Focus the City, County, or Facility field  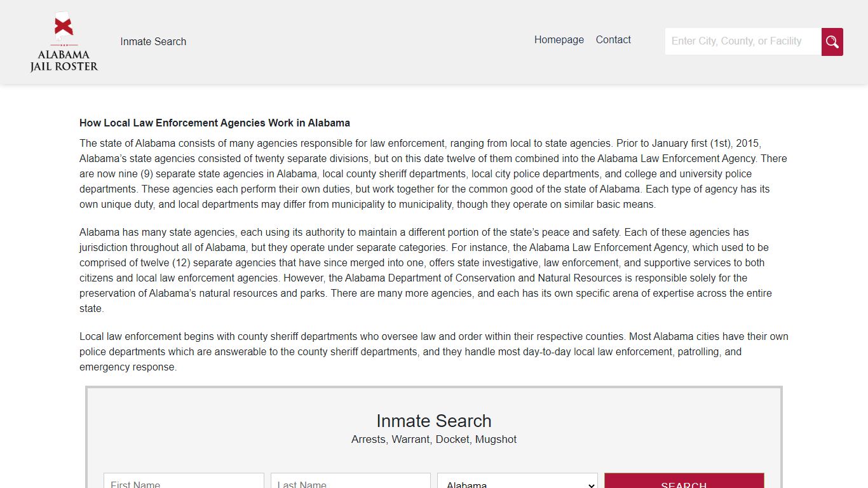point(743,41)
